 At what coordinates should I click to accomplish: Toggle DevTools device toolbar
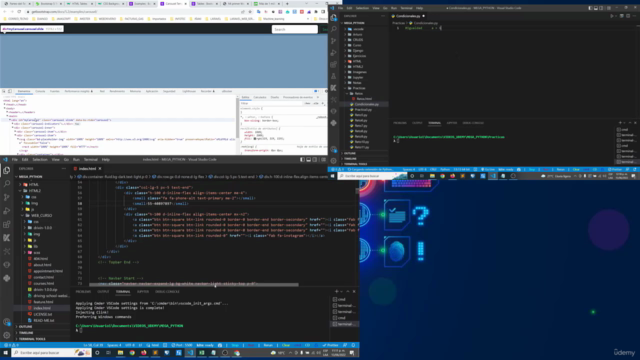10,91
